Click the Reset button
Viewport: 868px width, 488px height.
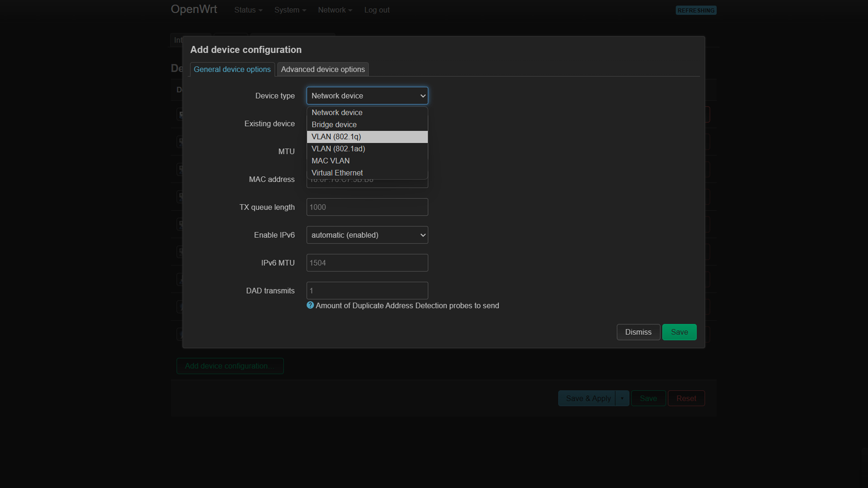coord(686,399)
